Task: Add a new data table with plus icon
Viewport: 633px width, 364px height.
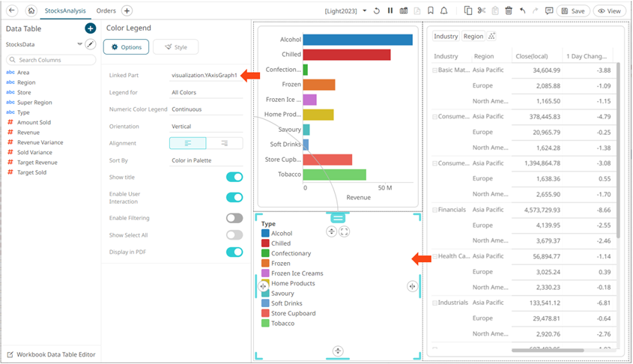Action: pyautogui.click(x=91, y=28)
